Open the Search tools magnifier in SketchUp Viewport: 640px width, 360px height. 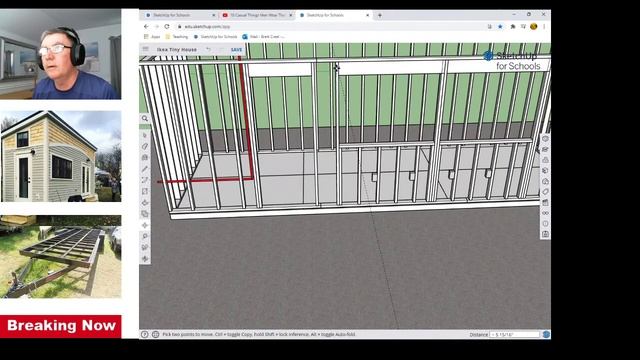coord(145,118)
